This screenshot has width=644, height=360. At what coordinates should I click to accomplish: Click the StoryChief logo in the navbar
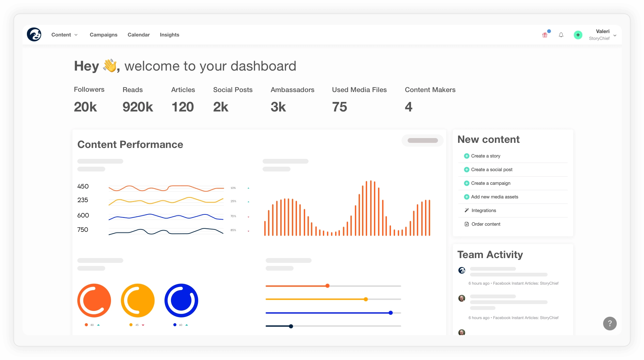click(x=34, y=34)
